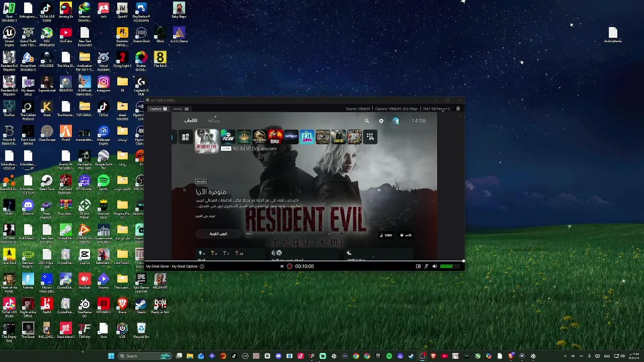Image resolution: width=644 pixels, height=362 pixels.
Task: Open Discord desktop shortcut
Action: [28, 208]
